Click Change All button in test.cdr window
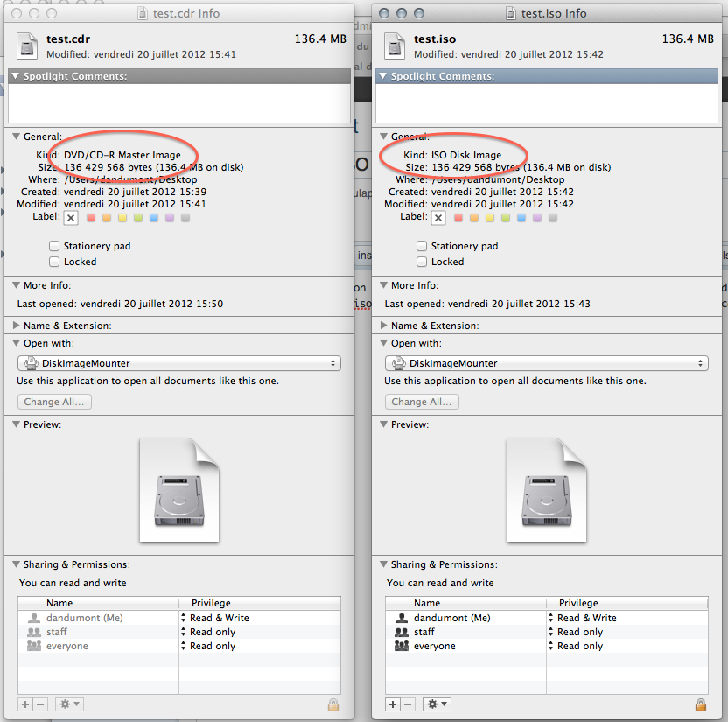The width and height of the screenshot is (728, 722). coord(54,402)
